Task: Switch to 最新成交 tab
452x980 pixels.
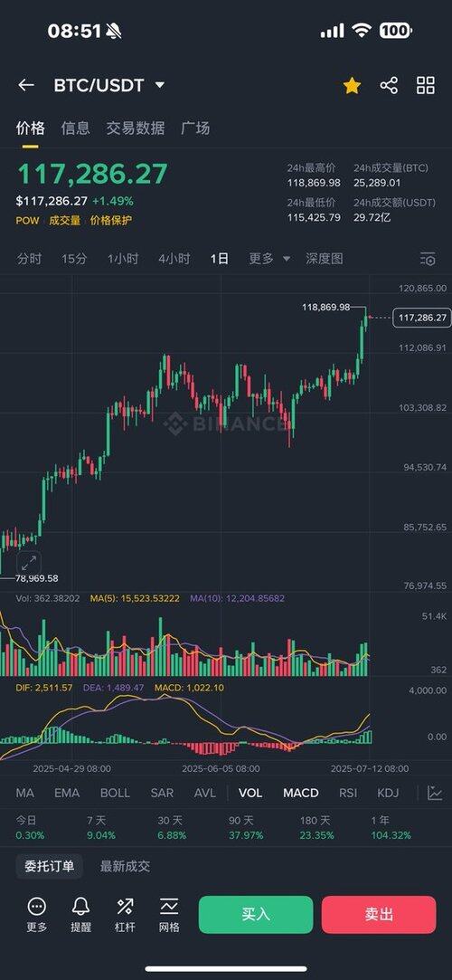Action: click(126, 866)
